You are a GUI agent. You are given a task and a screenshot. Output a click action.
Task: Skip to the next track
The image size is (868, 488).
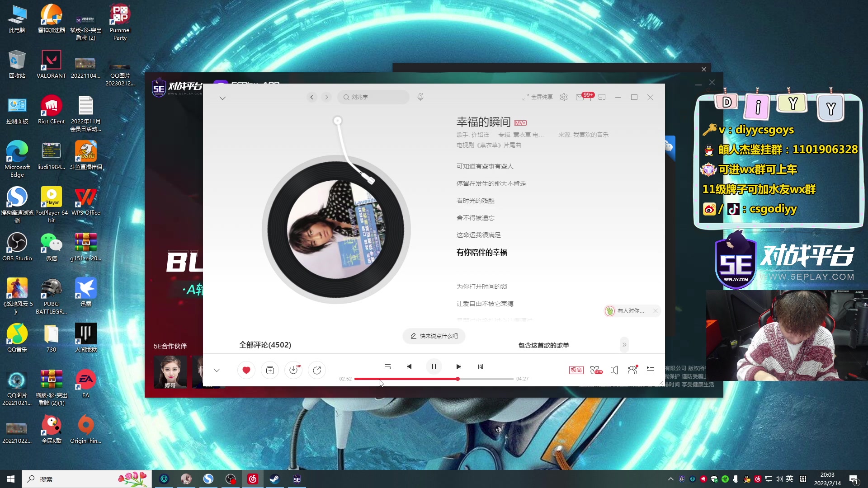click(x=459, y=366)
